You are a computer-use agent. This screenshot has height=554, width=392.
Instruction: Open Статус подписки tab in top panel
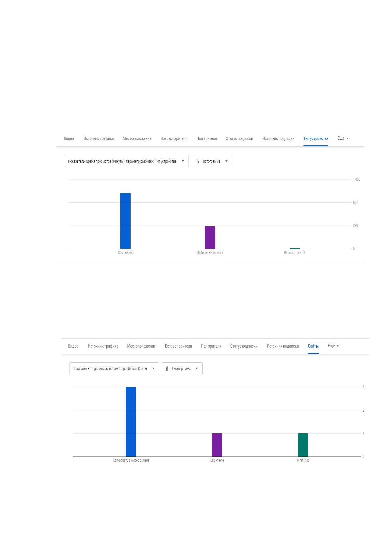coord(239,138)
